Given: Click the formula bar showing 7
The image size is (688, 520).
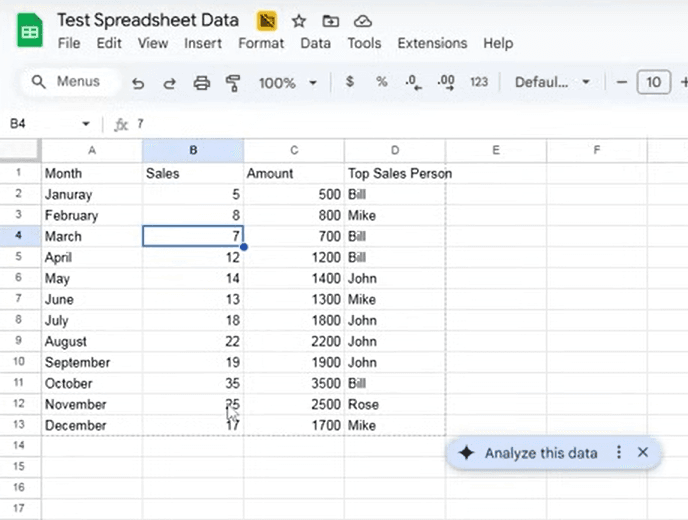Looking at the screenshot, I should (408, 124).
